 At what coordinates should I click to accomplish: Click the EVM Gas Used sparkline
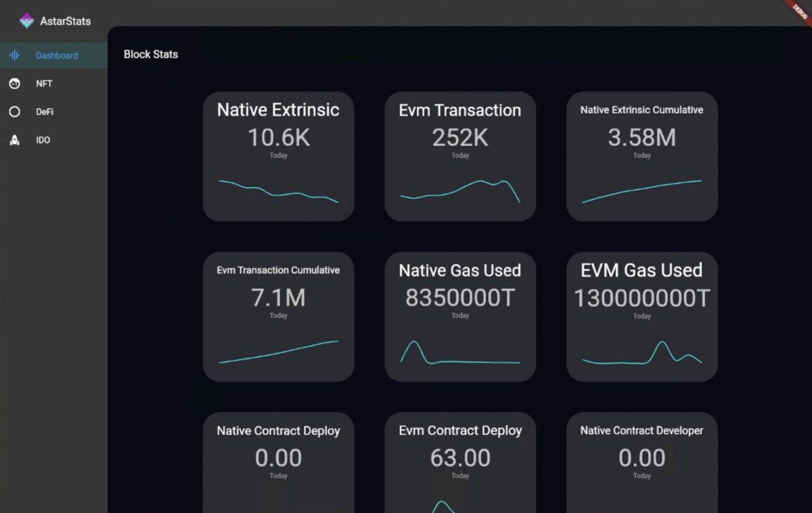coord(641,353)
